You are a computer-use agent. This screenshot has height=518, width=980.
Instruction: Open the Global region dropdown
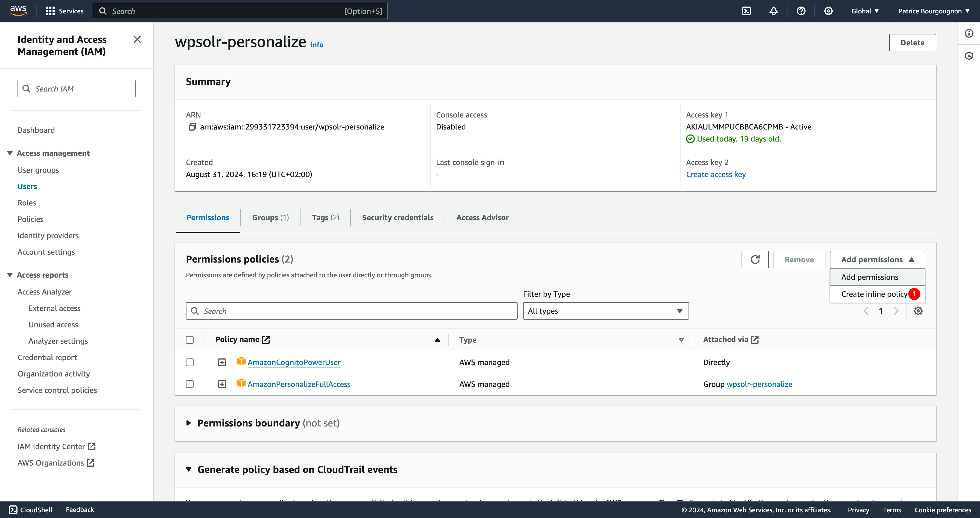(x=865, y=11)
